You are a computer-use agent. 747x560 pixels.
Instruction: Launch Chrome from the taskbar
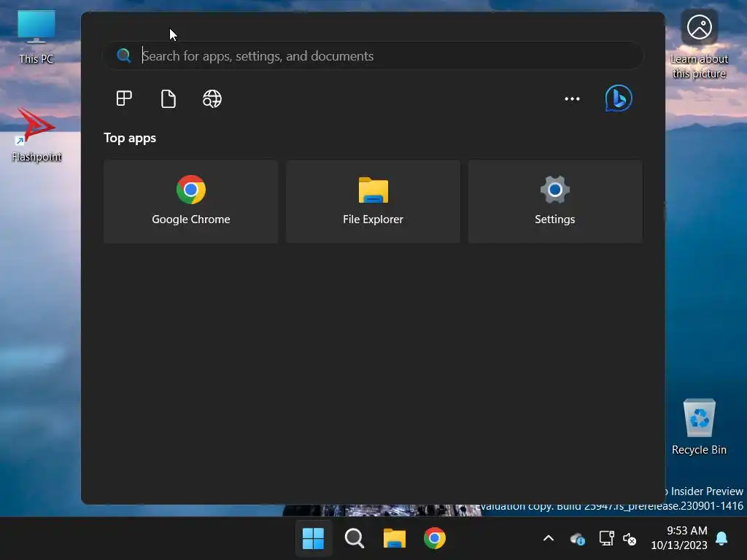pyautogui.click(x=435, y=539)
